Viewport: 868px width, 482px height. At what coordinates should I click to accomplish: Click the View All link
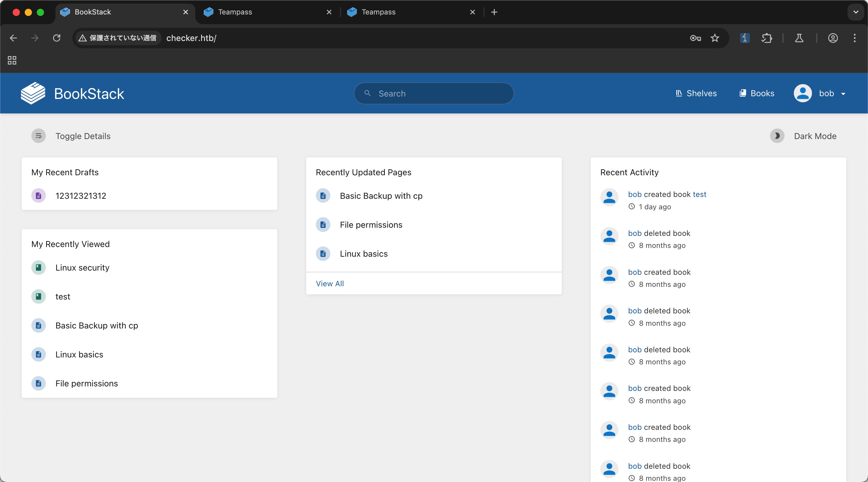[329, 283]
